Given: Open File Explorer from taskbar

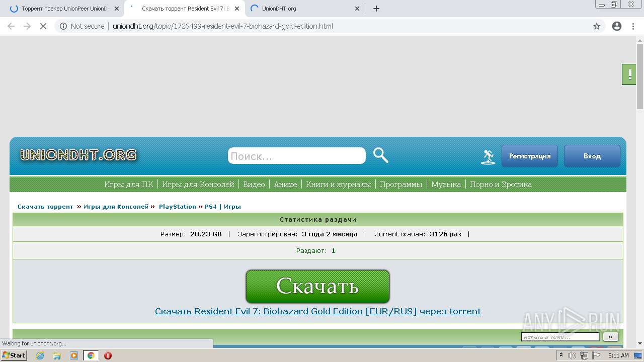Looking at the screenshot, I should pyautogui.click(x=57, y=355).
